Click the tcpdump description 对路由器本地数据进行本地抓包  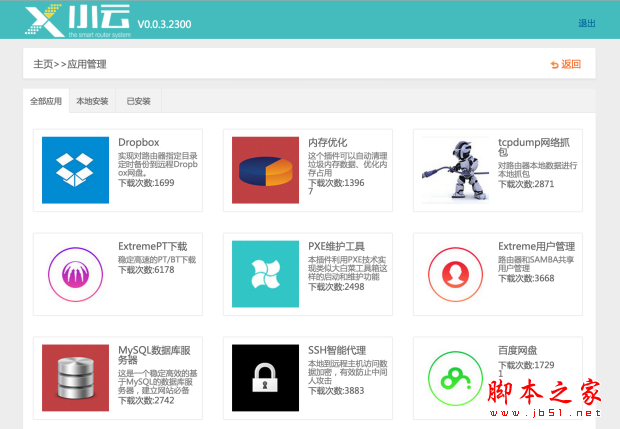tap(537, 169)
